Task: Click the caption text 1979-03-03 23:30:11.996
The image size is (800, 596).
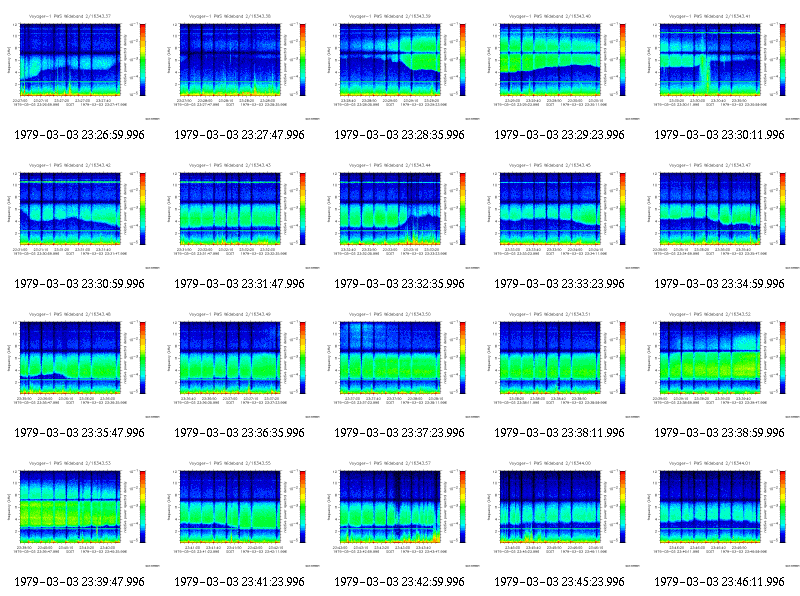Action: tap(719, 135)
